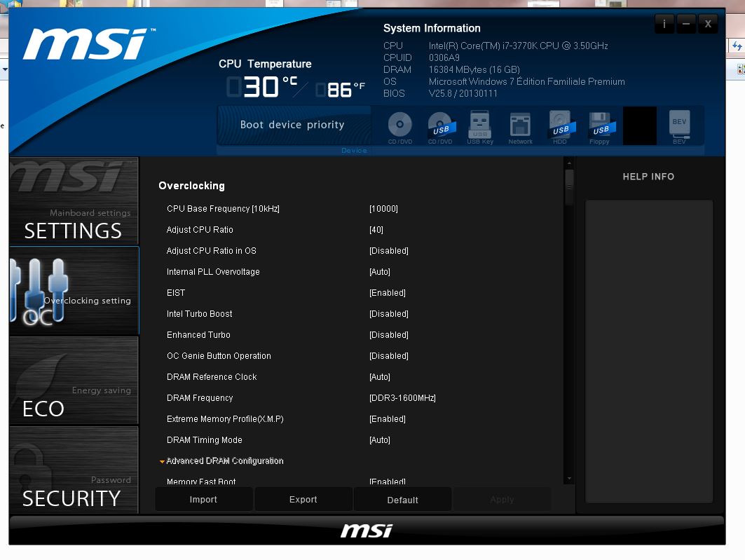Open the SETTINGS mainboard section
This screenshot has height=560, width=745.
(74, 201)
